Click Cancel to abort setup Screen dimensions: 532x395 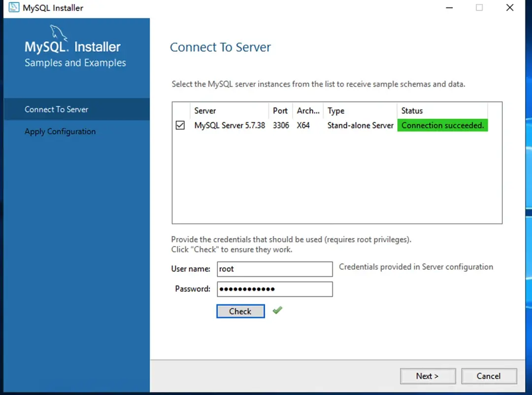coord(489,376)
